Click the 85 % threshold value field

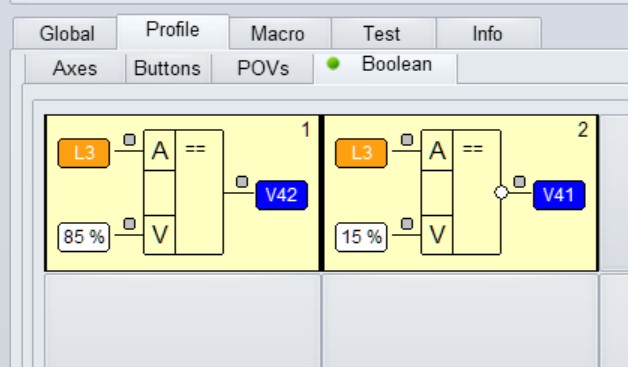point(84,237)
